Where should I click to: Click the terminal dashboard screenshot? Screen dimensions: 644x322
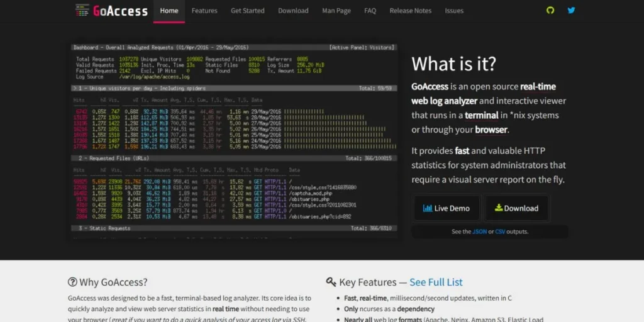[234, 140]
